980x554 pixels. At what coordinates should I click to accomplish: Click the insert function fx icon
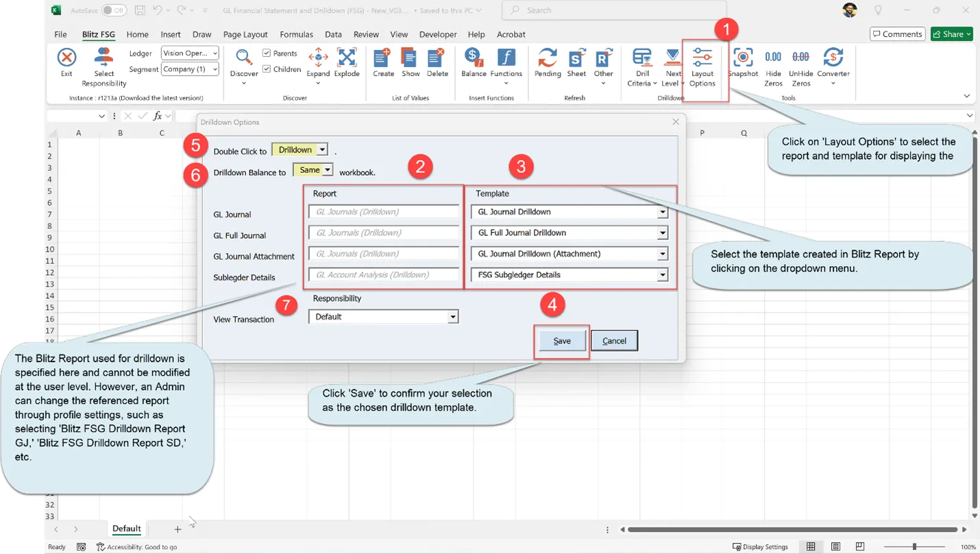[158, 116]
